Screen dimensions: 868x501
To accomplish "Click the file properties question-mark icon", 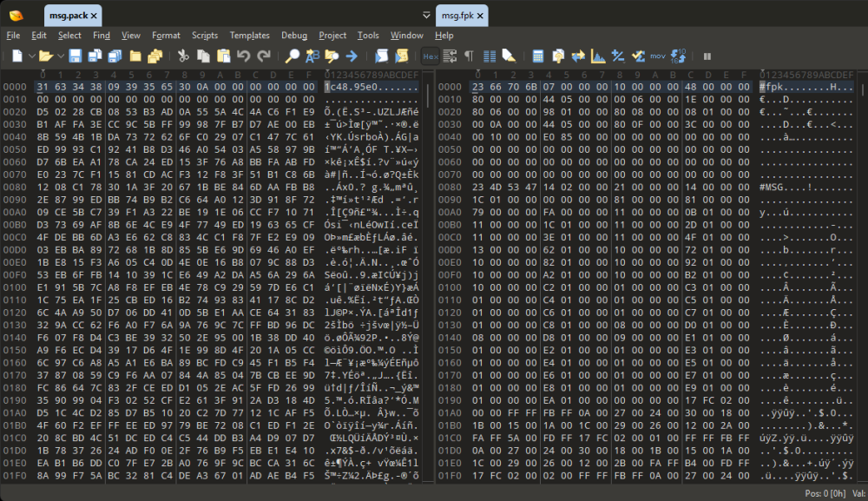I will (x=558, y=56).
